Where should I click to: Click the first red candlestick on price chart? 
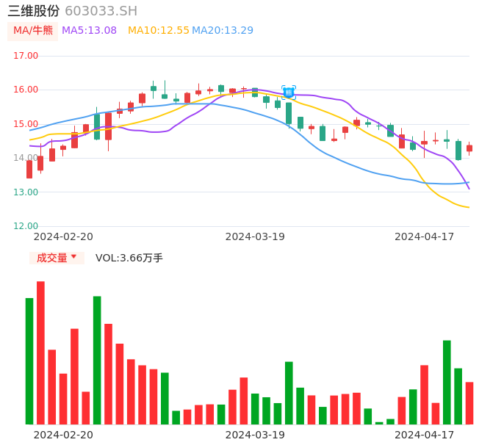29,169
